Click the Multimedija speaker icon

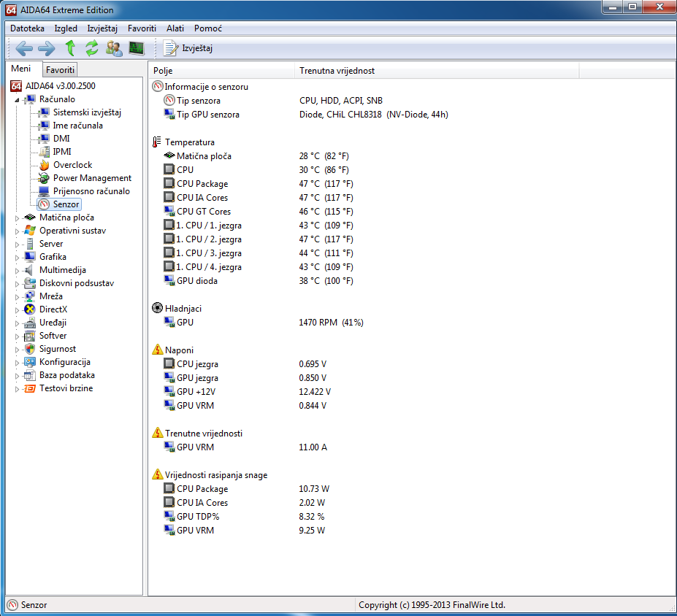[x=29, y=270]
